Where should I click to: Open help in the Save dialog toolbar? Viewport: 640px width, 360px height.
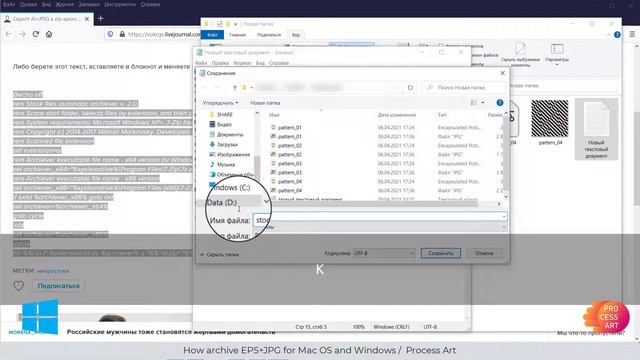pos(500,102)
